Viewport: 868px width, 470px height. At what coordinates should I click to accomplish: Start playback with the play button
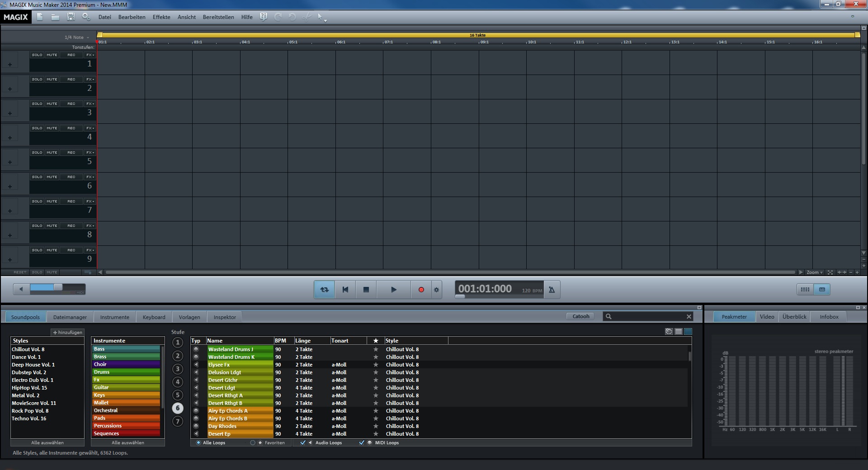click(393, 290)
